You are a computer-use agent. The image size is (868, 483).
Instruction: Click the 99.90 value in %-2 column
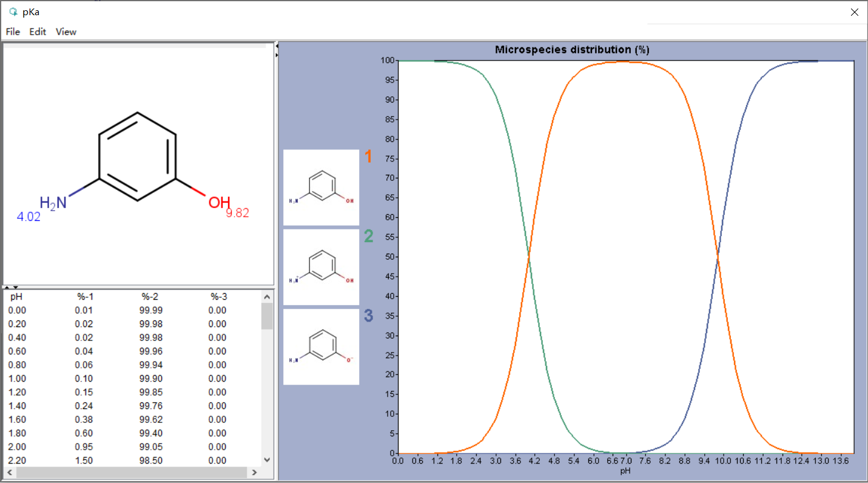click(x=151, y=379)
